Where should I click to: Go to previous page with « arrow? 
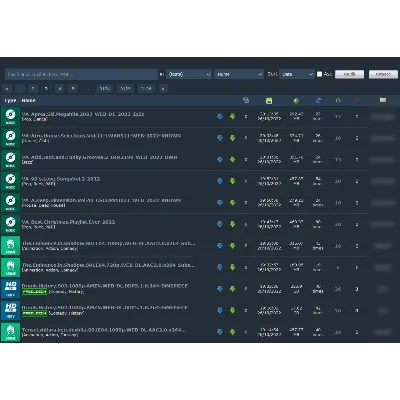[7, 89]
